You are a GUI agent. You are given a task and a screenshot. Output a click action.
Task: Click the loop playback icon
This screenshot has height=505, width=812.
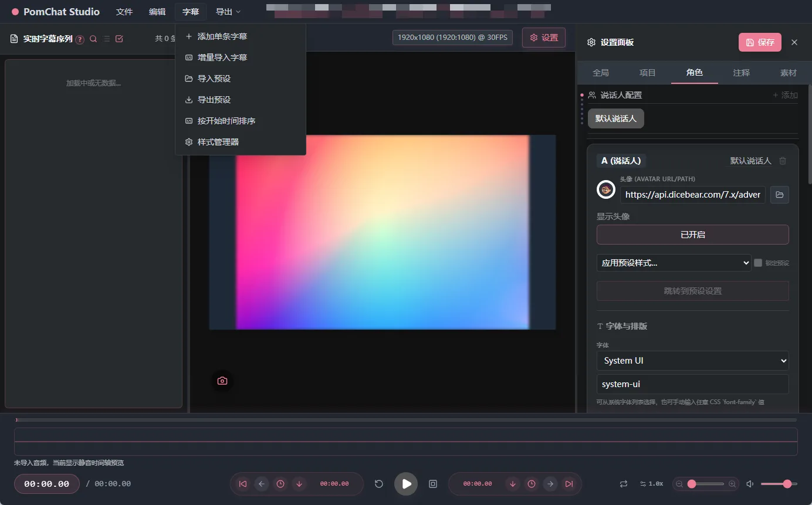[x=624, y=484]
